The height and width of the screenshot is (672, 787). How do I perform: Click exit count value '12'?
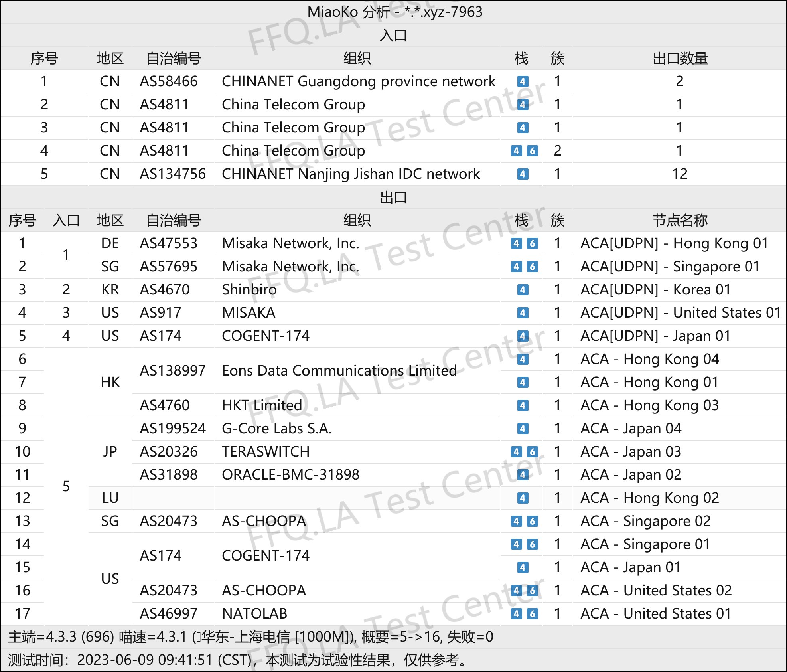[x=680, y=174]
